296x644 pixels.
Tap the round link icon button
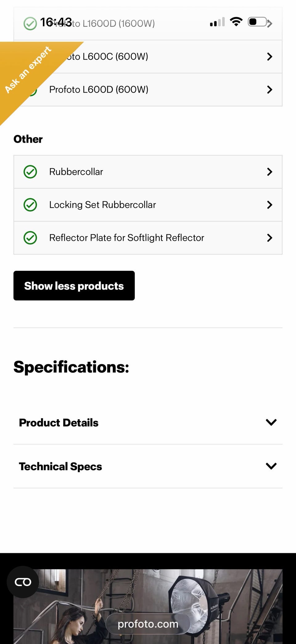click(x=23, y=582)
